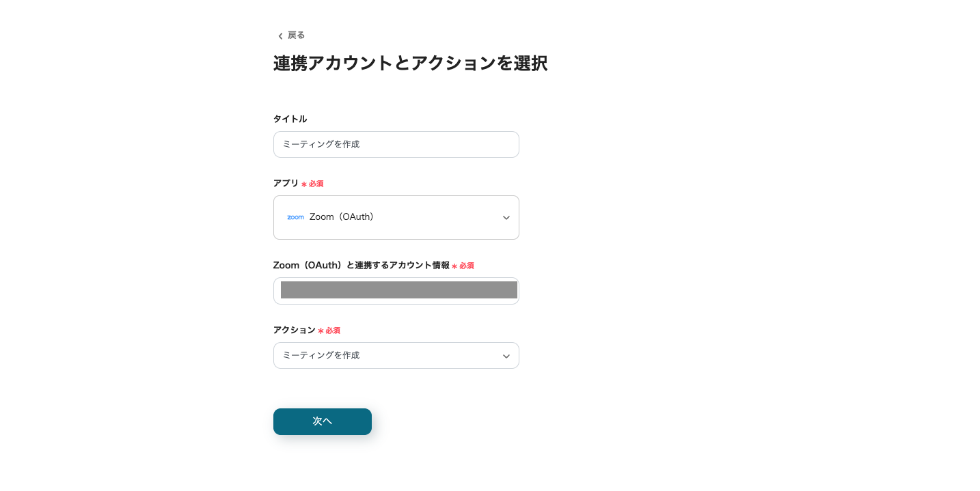Image resolution: width=980 pixels, height=491 pixels.
Task: Select ミーティングを作成 text in action dropdown
Action: click(321, 355)
